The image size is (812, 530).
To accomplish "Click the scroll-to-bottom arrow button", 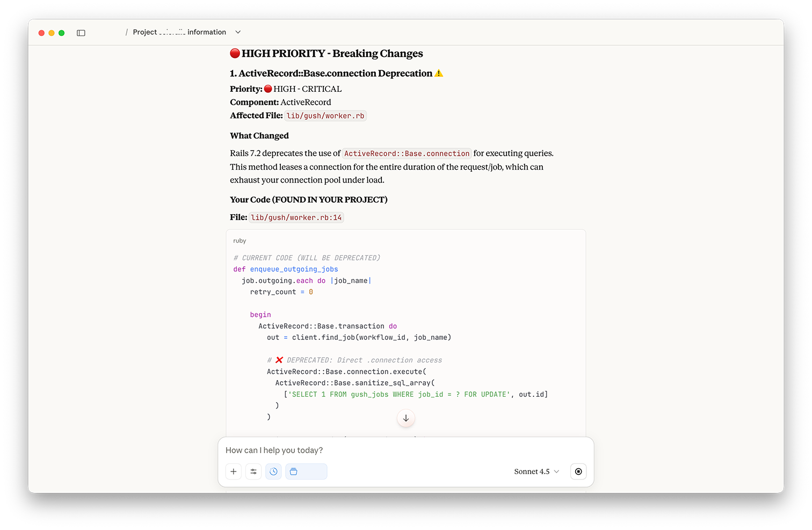I will [x=406, y=418].
